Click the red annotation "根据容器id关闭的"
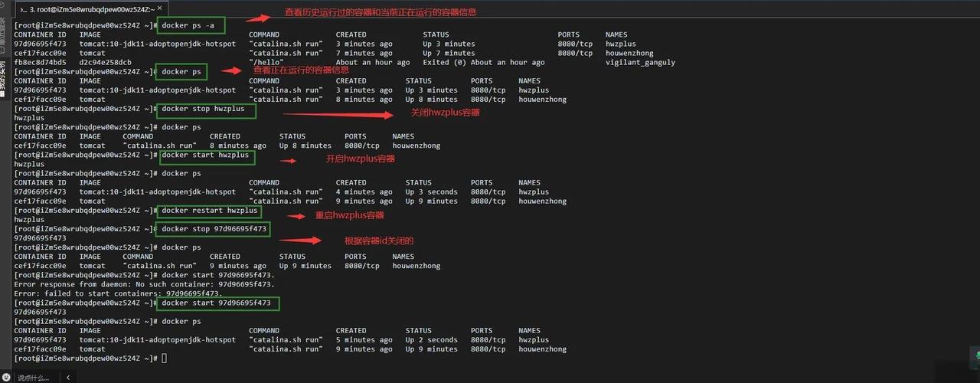Viewport: 980px width, 383px height. [x=379, y=241]
